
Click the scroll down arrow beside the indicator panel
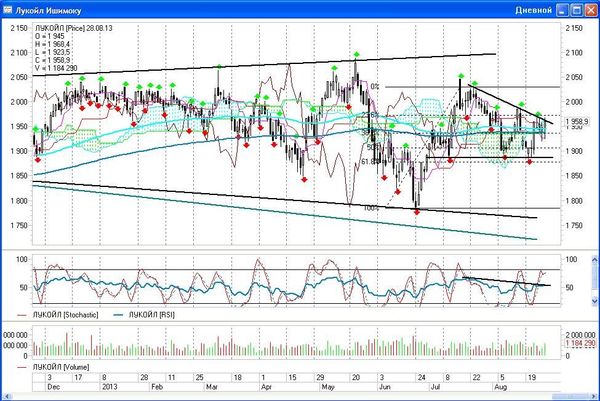click(x=594, y=300)
